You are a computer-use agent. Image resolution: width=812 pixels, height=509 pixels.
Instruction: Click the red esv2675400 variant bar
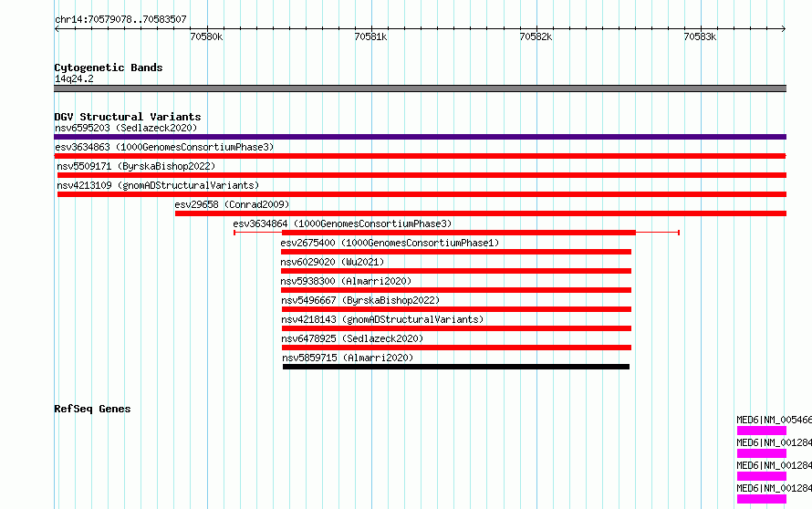click(x=456, y=252)
